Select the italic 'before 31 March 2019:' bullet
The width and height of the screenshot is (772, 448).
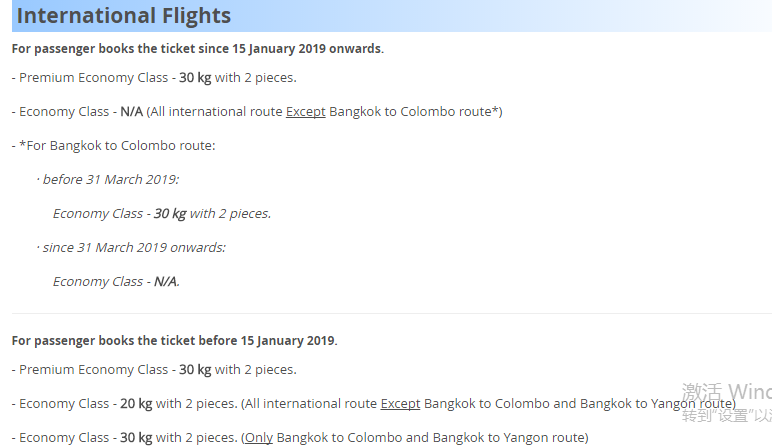point(108,180)
